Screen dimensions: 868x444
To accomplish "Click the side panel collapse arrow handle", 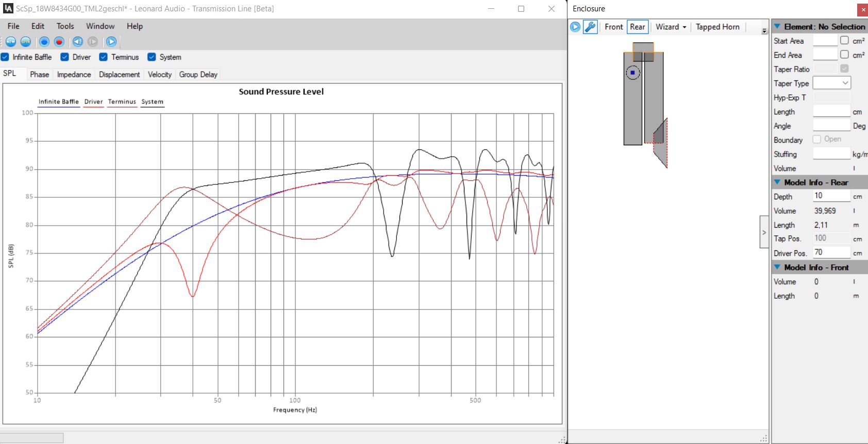I will [764, 232].
